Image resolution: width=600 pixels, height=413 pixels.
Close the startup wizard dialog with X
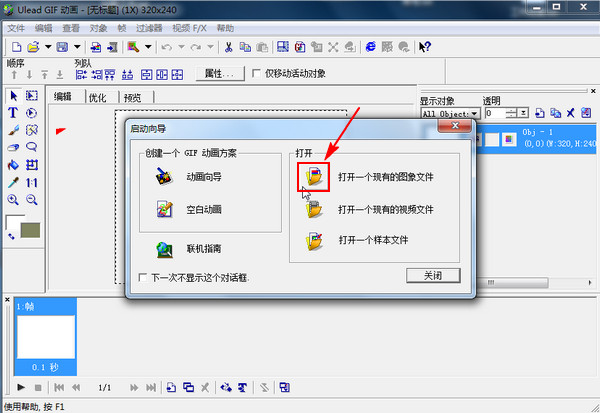455,125
